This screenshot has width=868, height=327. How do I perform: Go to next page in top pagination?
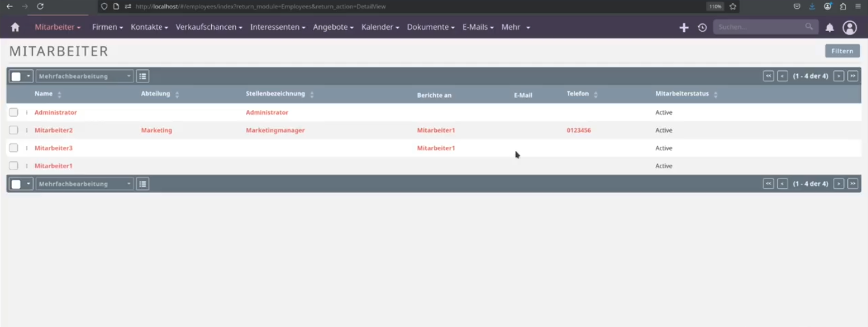pyautogui.click(x=839, y=76)
